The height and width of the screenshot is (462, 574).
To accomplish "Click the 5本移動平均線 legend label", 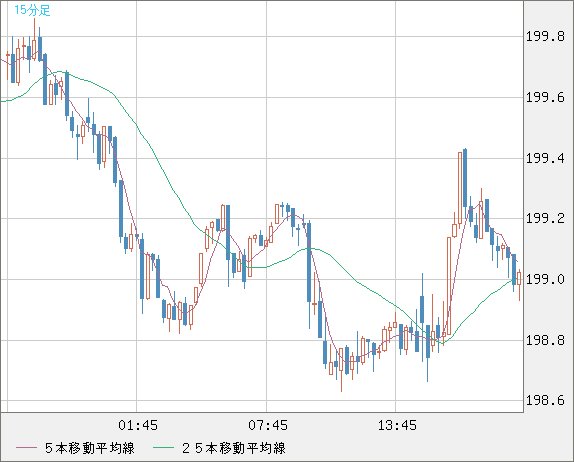I will [90, 448].
